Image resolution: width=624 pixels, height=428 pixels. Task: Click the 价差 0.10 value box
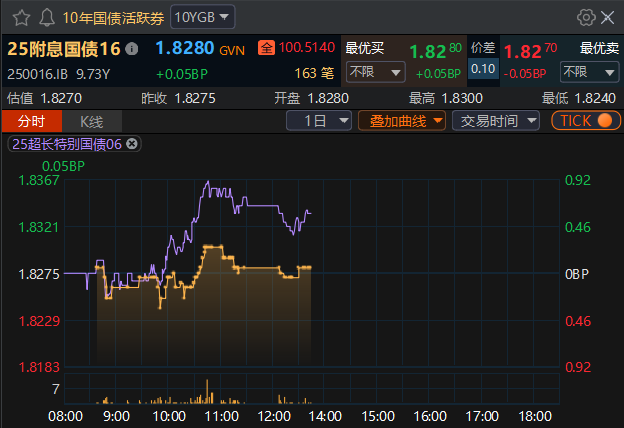click(x=483, y=68)
